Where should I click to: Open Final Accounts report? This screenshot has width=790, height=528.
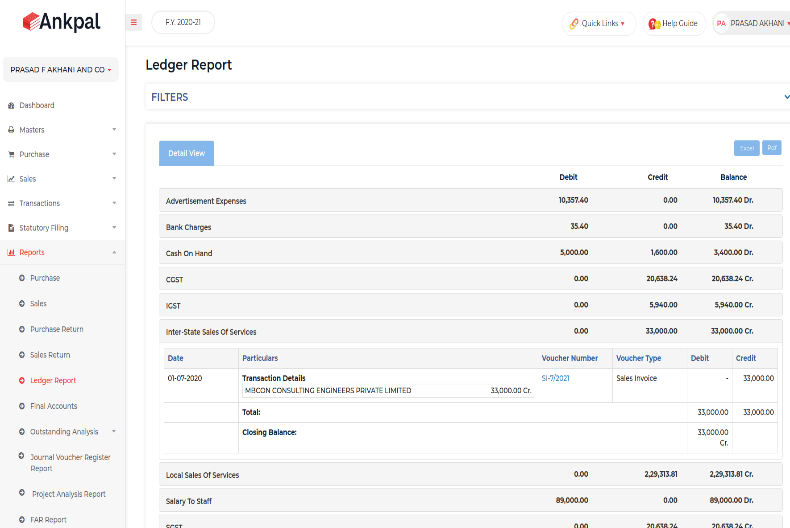(53, 406)
